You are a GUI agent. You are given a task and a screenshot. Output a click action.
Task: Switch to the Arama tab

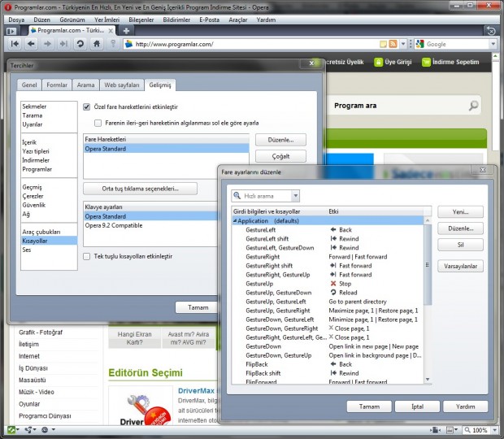[x=85, y=85]
